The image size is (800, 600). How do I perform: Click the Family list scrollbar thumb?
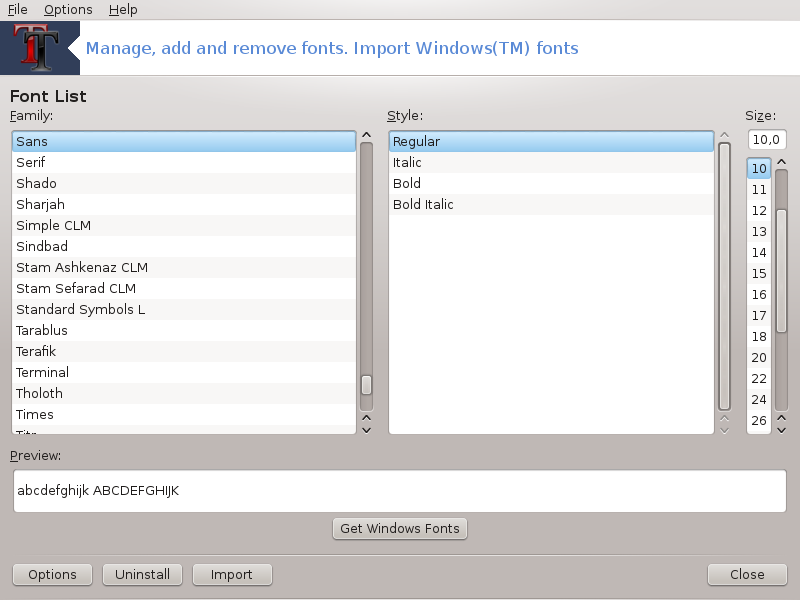pyautogui.click(x=366, y=385)
